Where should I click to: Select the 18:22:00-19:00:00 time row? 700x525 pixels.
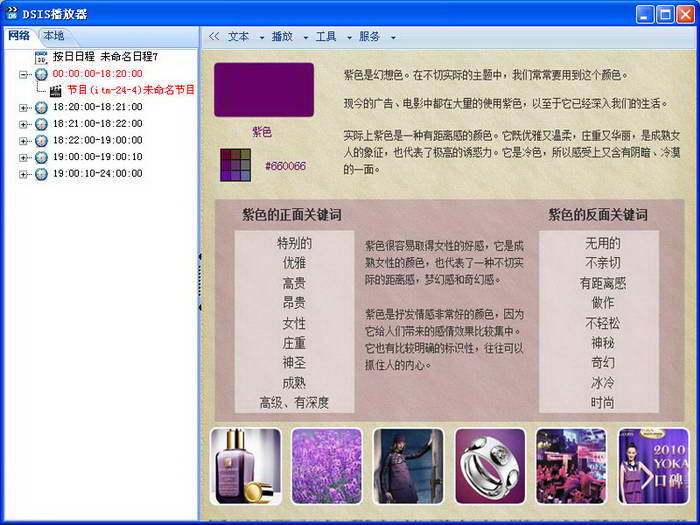[x=98, y=140]
